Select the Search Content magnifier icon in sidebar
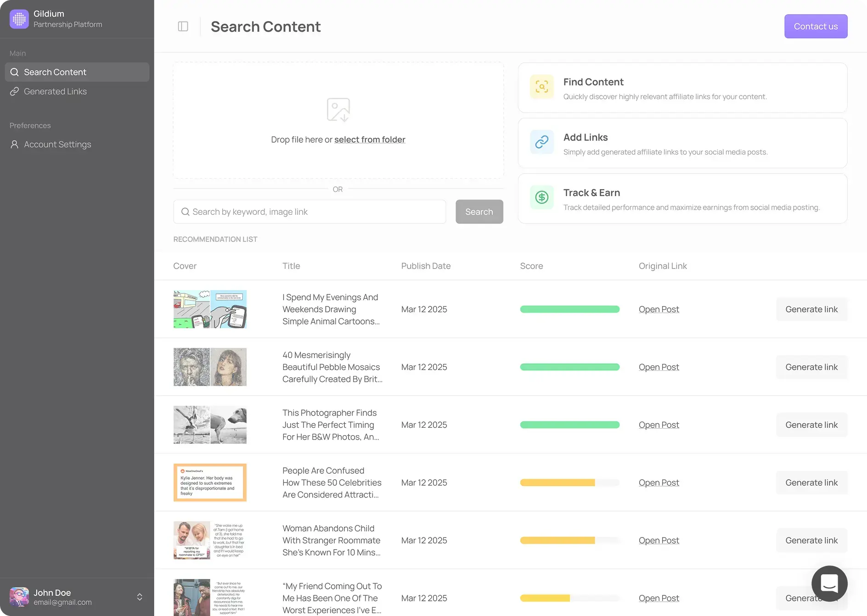This screenshot has width=867, height=616. [15, 72]
